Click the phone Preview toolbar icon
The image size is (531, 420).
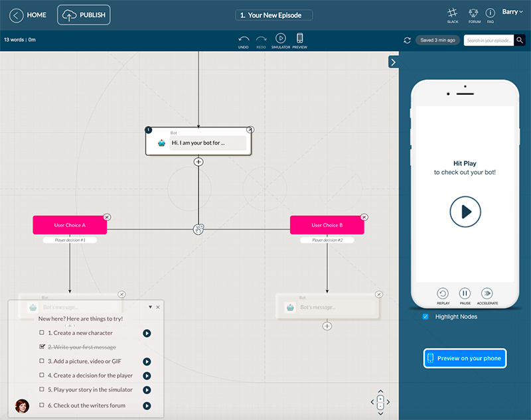tap(299, 38)
